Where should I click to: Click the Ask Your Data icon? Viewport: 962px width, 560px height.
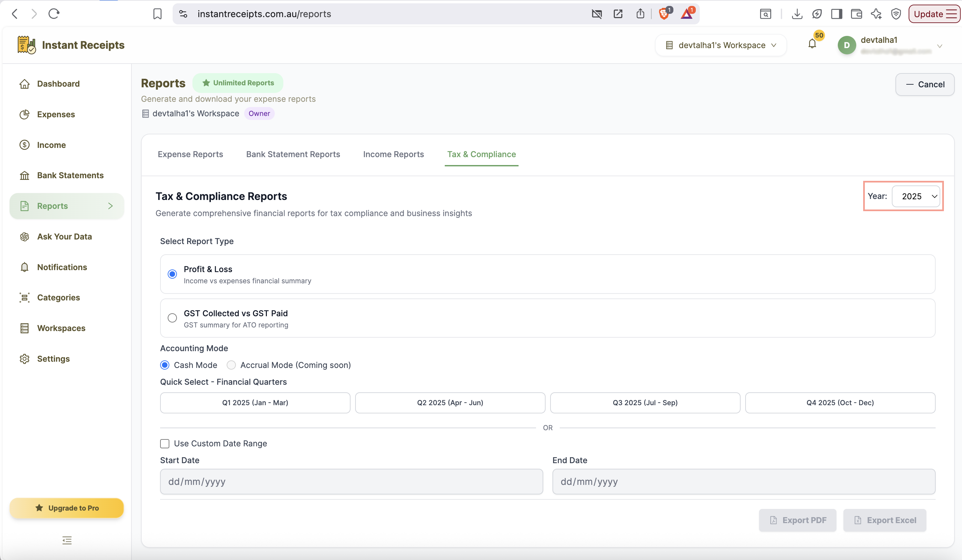[x=24, y=236]
